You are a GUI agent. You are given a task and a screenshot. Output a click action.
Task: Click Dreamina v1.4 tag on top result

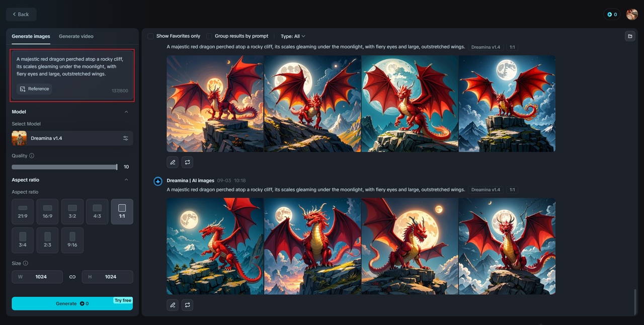486,47
